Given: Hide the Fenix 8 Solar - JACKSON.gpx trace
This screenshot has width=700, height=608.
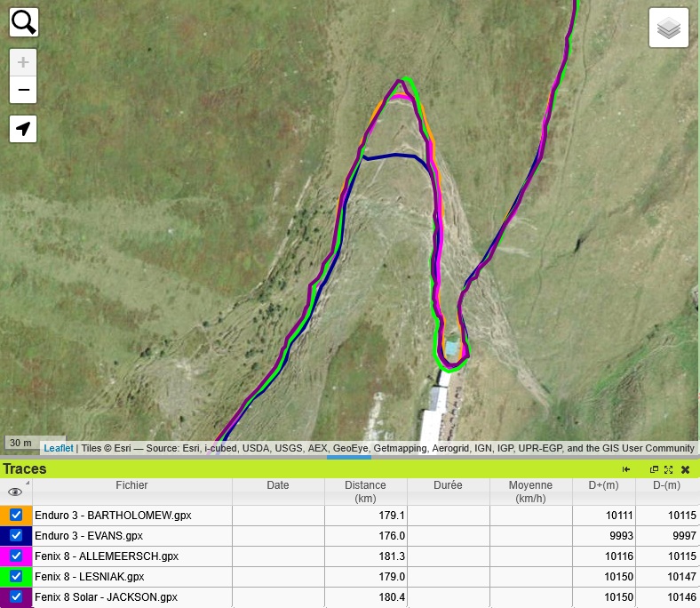Looking at the screenshot, I should [x=16, y=597].
